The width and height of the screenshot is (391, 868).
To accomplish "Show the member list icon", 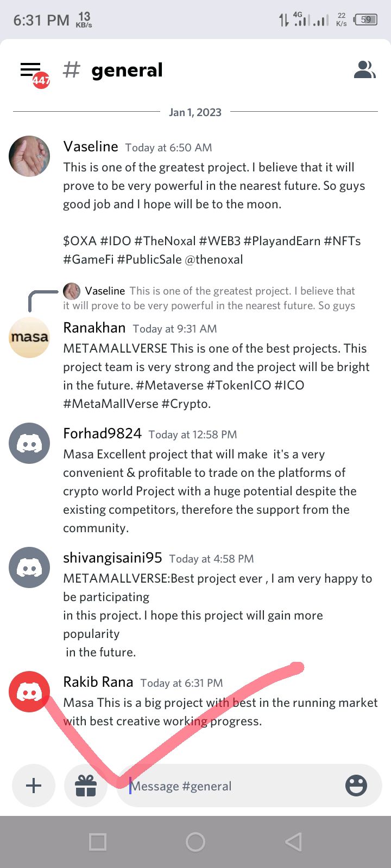I will tap(364, 70).
